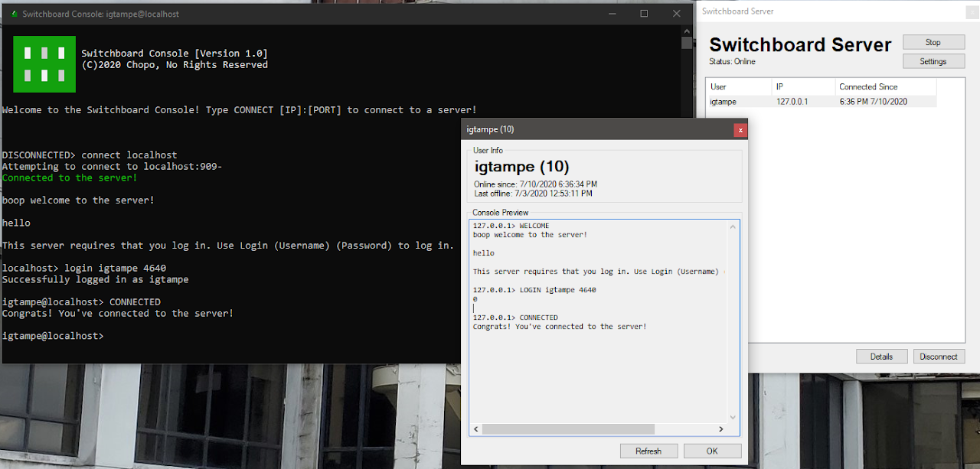Click the up scroll arrow in Console Preview
This screenshot has width=980, height=469.
pyautogui.click(x=733, y=226)
